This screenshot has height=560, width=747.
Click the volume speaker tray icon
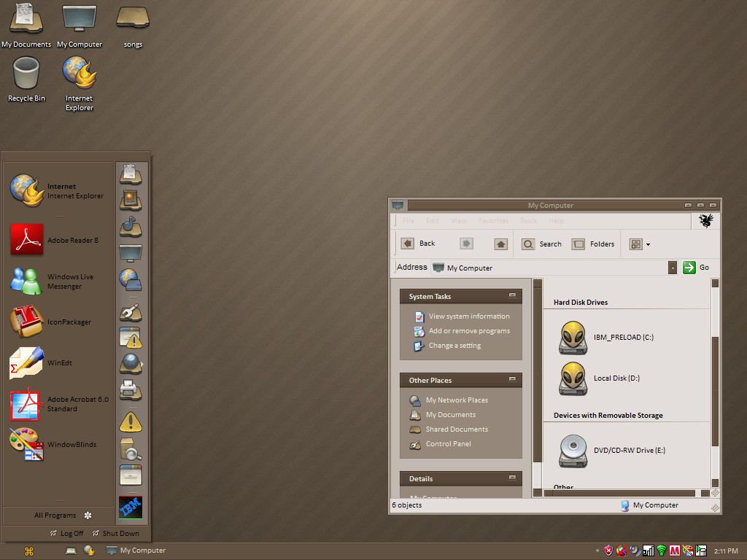(x=635, y=551)
